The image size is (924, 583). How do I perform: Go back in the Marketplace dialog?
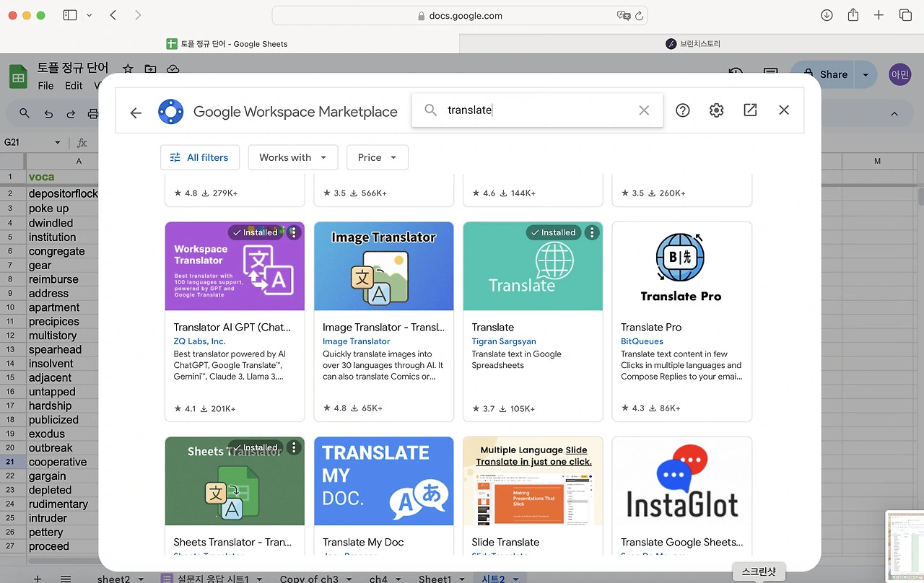click(x=136, y=112)
